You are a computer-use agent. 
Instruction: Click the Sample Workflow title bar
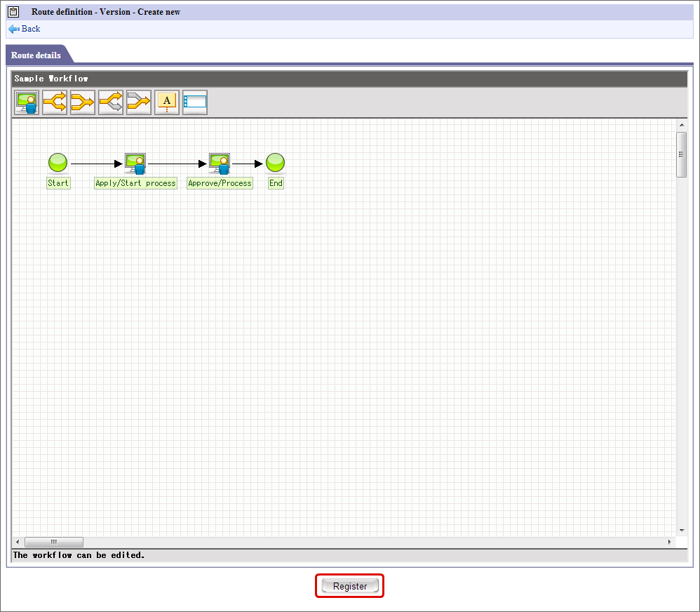coord(349,79)
